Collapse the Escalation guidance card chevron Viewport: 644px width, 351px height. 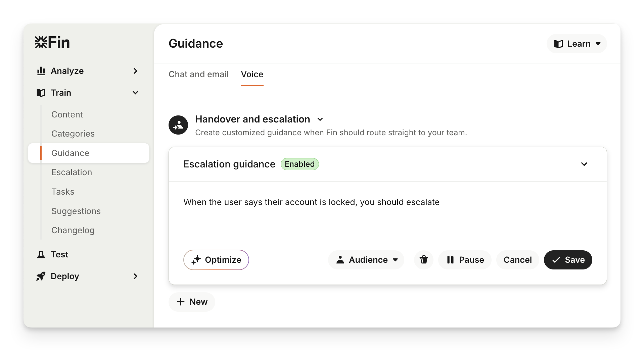pyautogui.click(x=584, y=164)
